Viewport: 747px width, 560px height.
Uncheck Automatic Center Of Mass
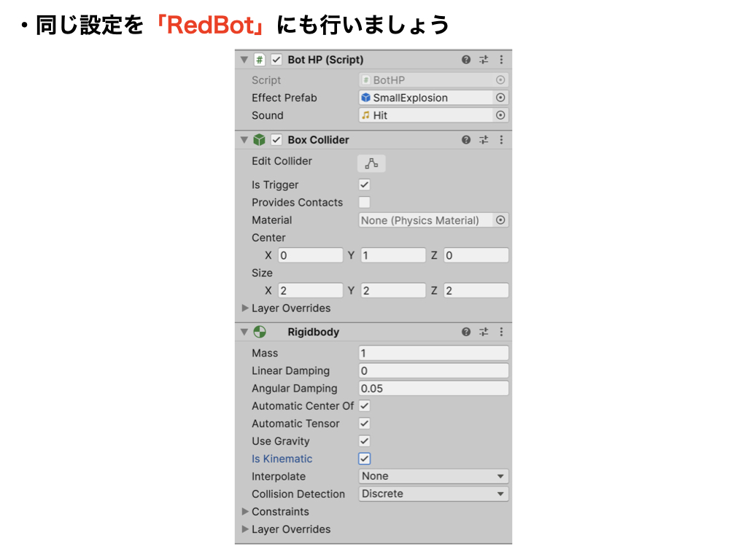365,405
